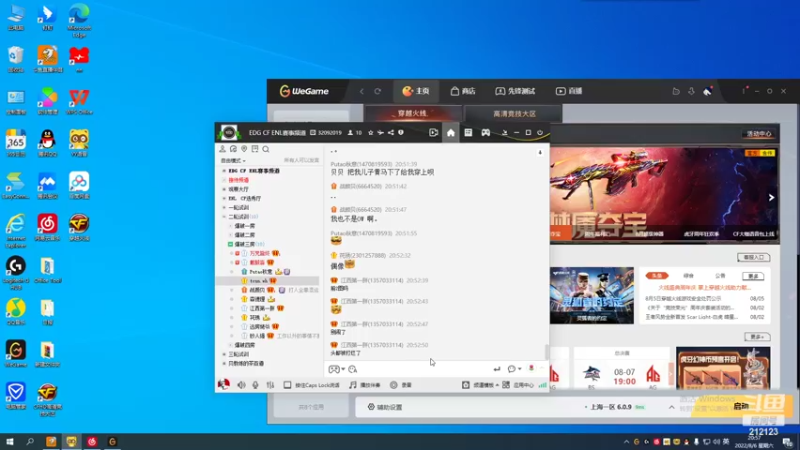This screenshot has height=450, width=800.
Task: Select the red reception channel in tree
Action: click(238, 180)
